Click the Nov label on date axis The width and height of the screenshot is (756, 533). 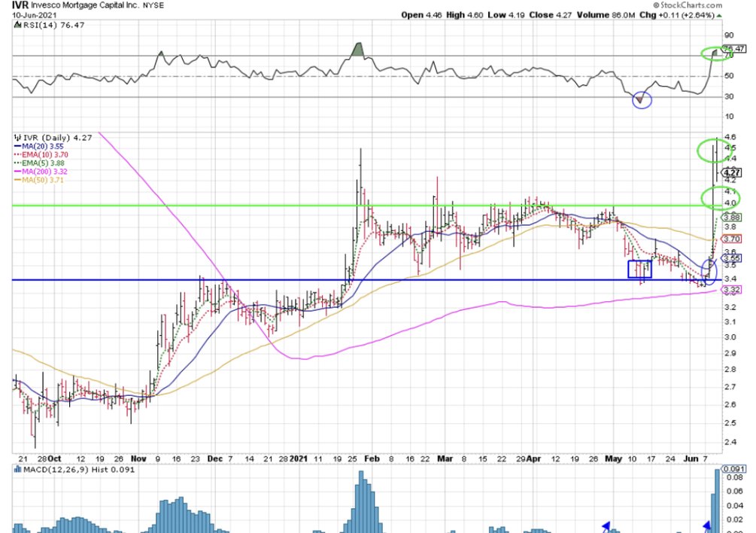[x=138, y=458]
